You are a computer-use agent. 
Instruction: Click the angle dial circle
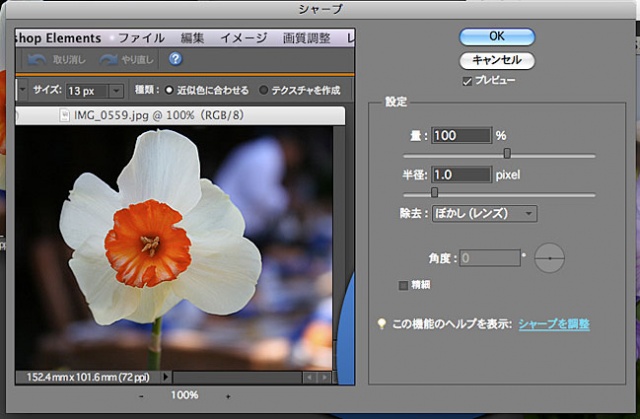549,259
